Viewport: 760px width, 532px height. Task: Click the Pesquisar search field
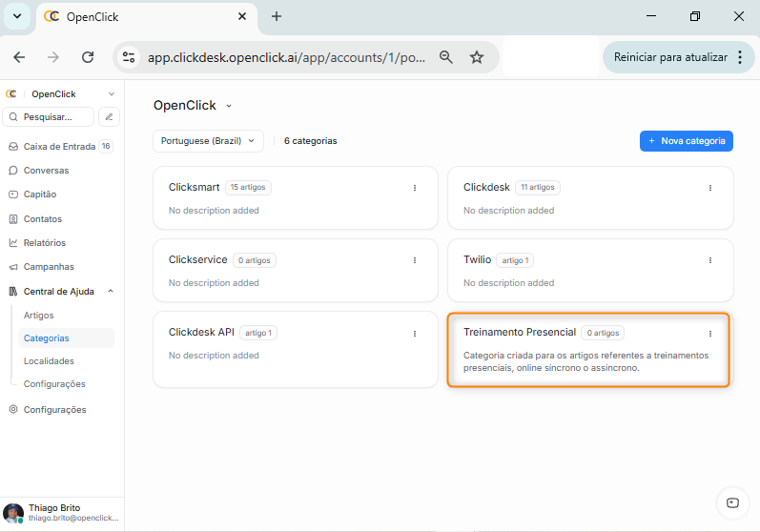pos(50,117)
